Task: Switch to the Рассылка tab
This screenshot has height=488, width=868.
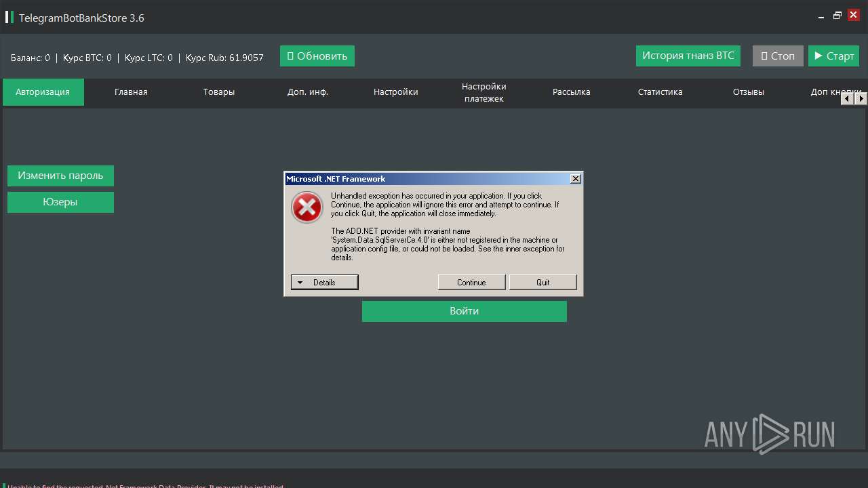Action: (572, 92)
